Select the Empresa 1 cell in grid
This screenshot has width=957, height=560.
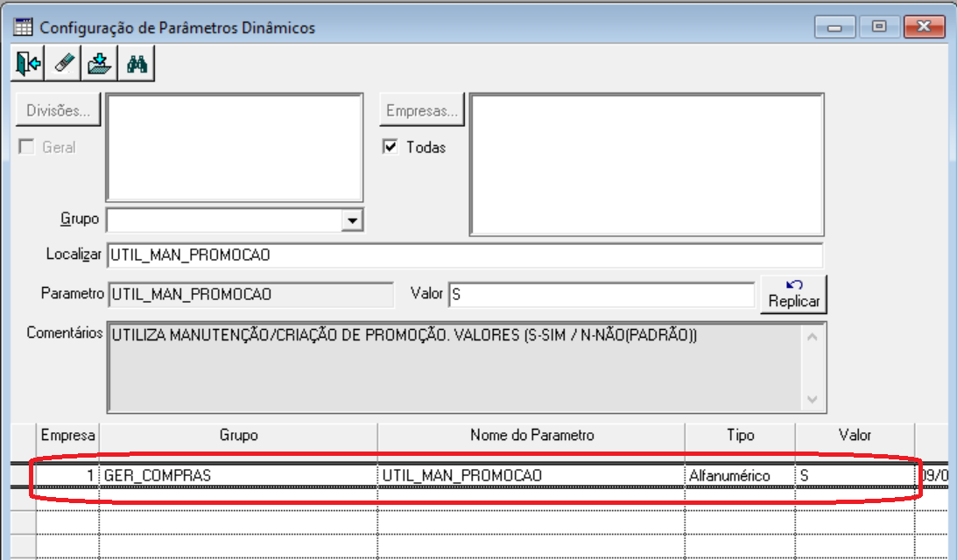point(67,475)
